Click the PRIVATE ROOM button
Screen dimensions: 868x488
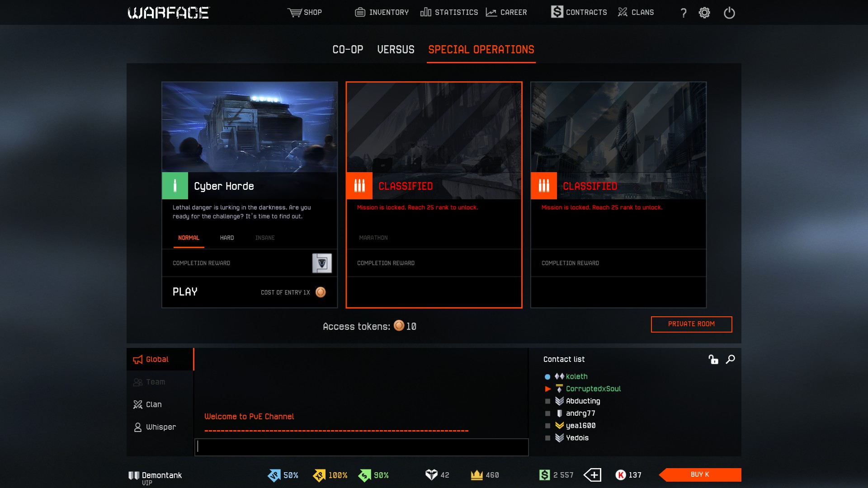[x=691, y=324]
